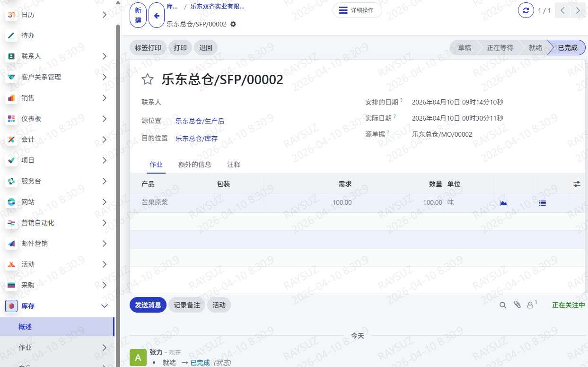Click the 正在关注中 follow status

coord(569,305)
